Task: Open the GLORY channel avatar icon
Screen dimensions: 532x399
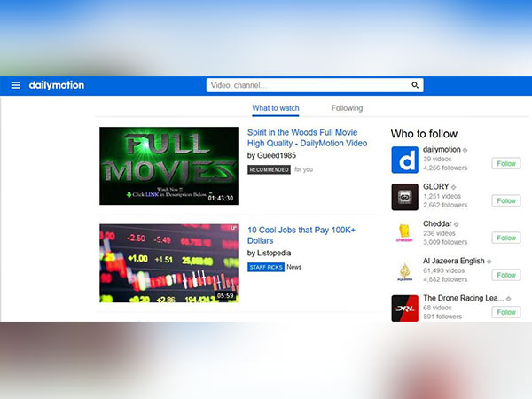Action: tap(404, 197)
